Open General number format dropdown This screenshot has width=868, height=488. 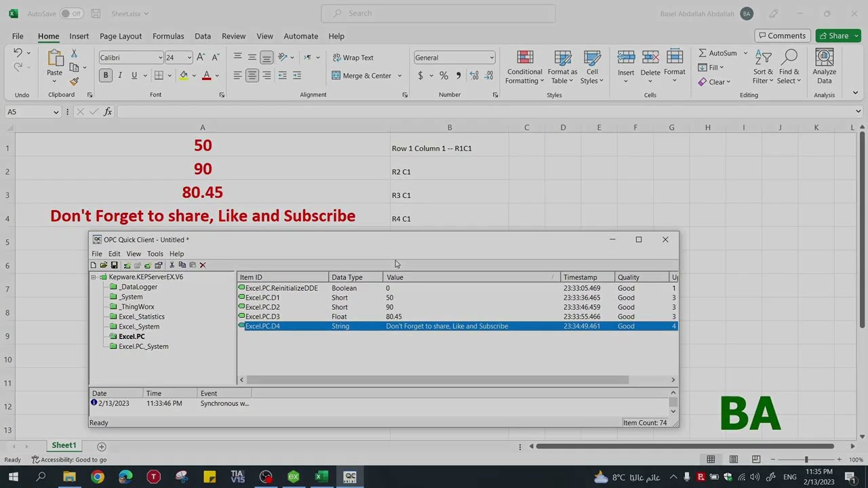[491, 58]
